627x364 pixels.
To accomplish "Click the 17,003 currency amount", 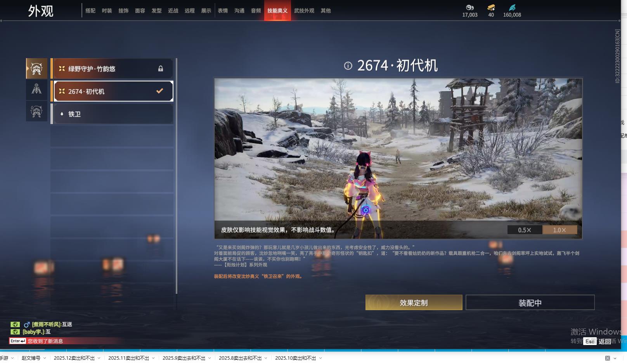I will 470,15.
